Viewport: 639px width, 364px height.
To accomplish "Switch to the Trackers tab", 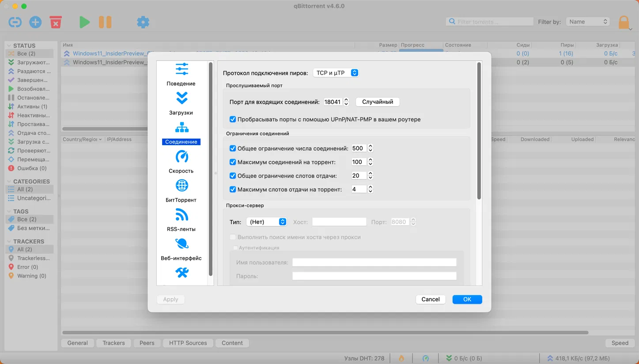I will point(113,343).
